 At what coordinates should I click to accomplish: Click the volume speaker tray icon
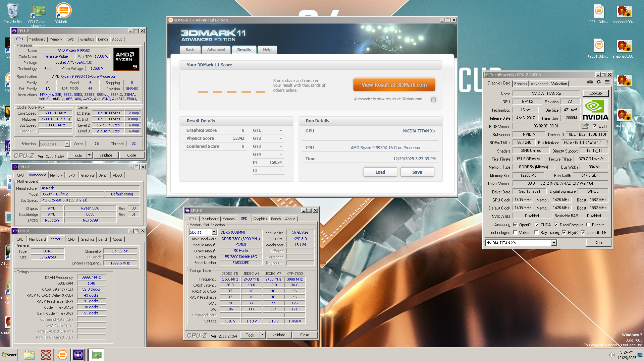point(612,355)
